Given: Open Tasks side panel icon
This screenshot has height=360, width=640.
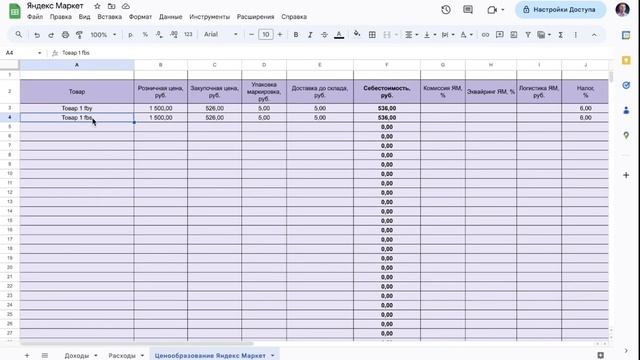Looking at the screenshot, I should pyautogui.click(x=626, y=85).
